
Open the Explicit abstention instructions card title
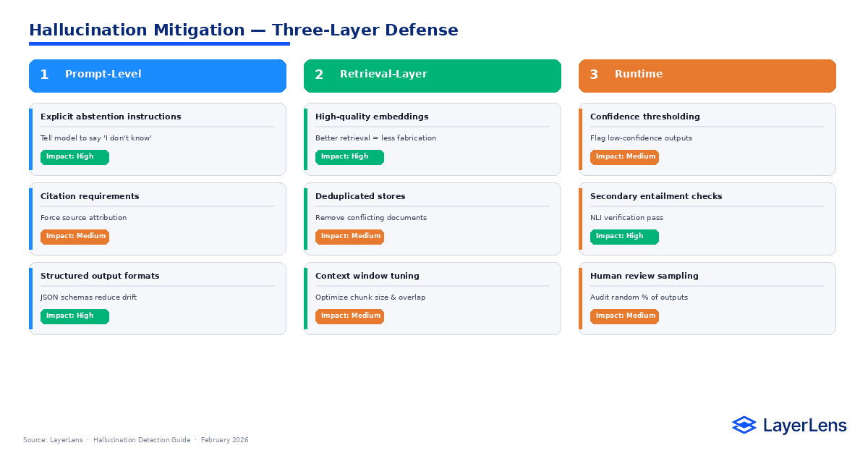(x=111, y=117)
